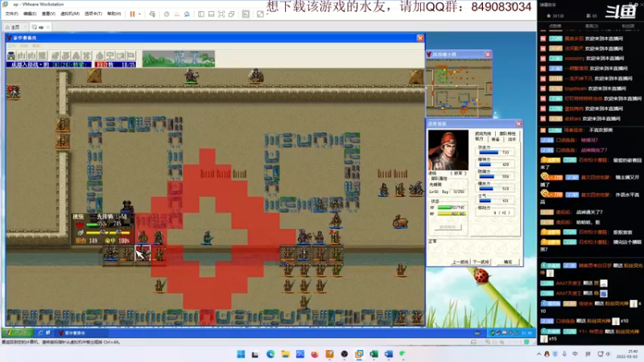Screen dimensions: 644x362
Task: Open the snapshot manager icon
Action: tap(187, 14)
